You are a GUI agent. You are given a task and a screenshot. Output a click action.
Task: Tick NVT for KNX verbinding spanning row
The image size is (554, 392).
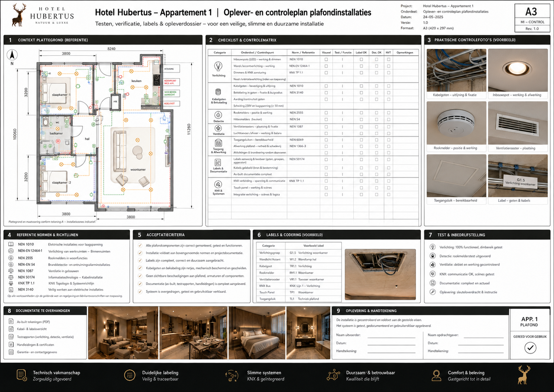click(389, 181)
